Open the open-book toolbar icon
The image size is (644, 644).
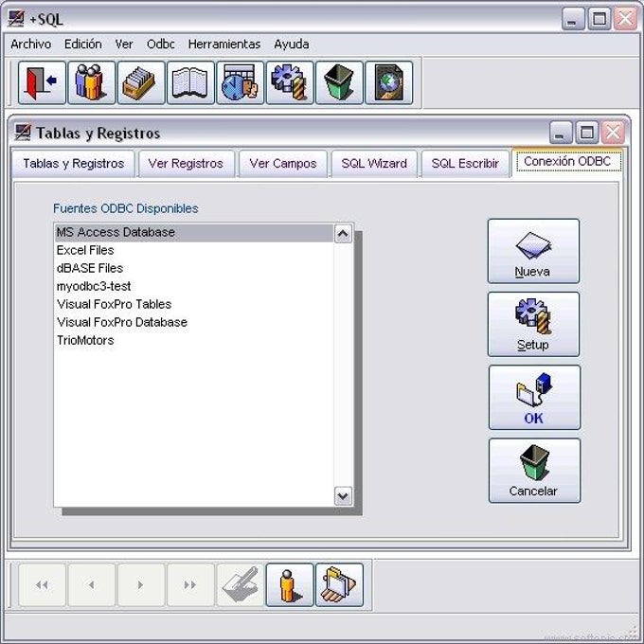click(x=190, y=82)
